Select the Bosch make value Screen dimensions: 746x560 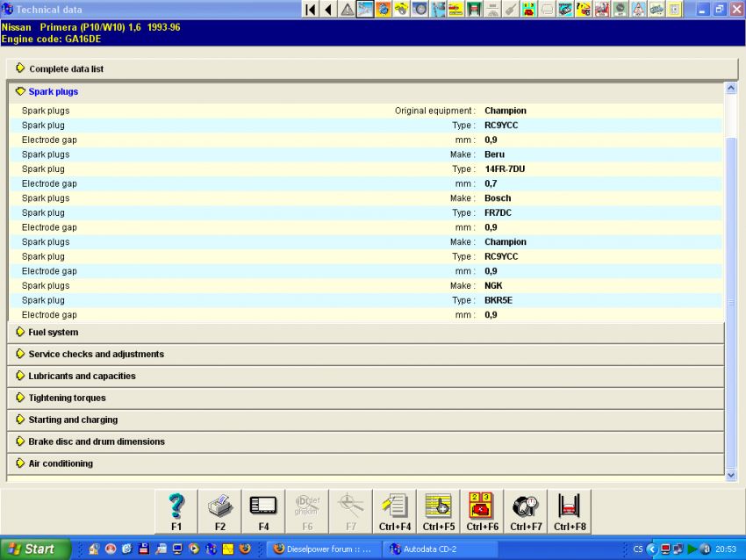coord(498,197)
